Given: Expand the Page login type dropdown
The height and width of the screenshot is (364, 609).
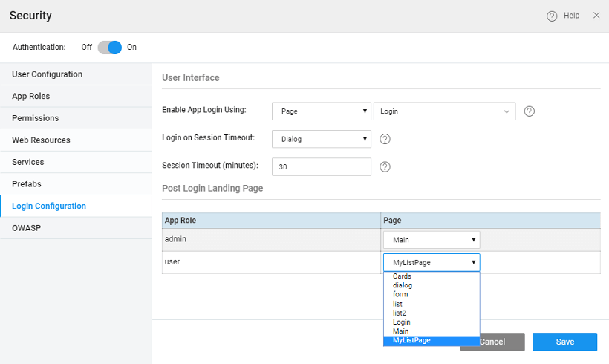Looking at the screenshot, I should 321,111.
